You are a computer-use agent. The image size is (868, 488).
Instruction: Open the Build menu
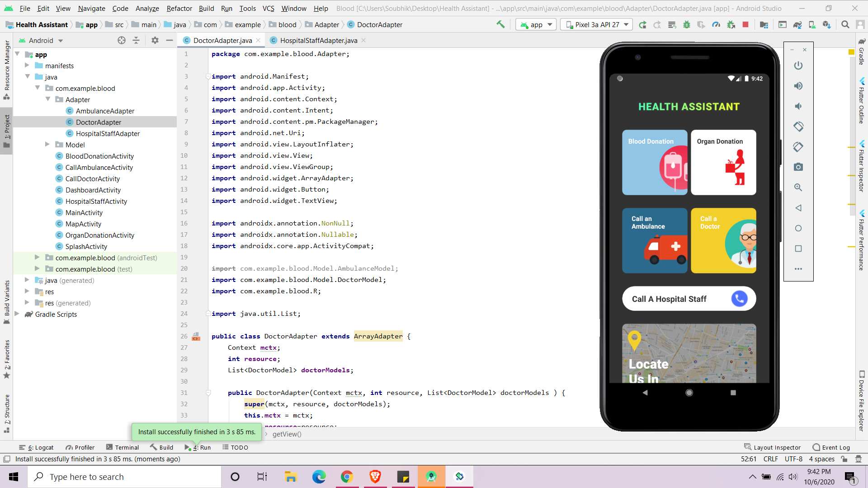tap(206, 8)
